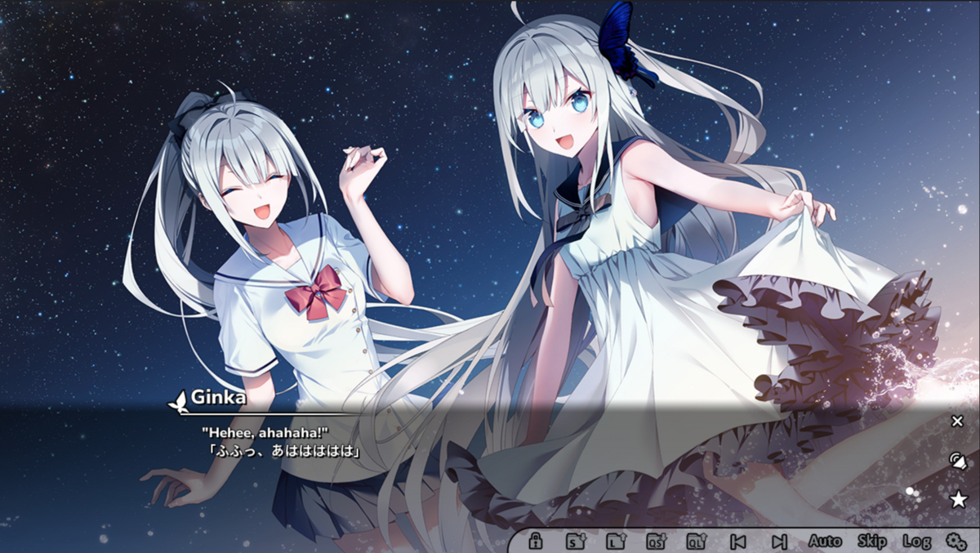Open settings via the gear icon
Viewport: 980px width, 553px height.
[x=955, y=541]
